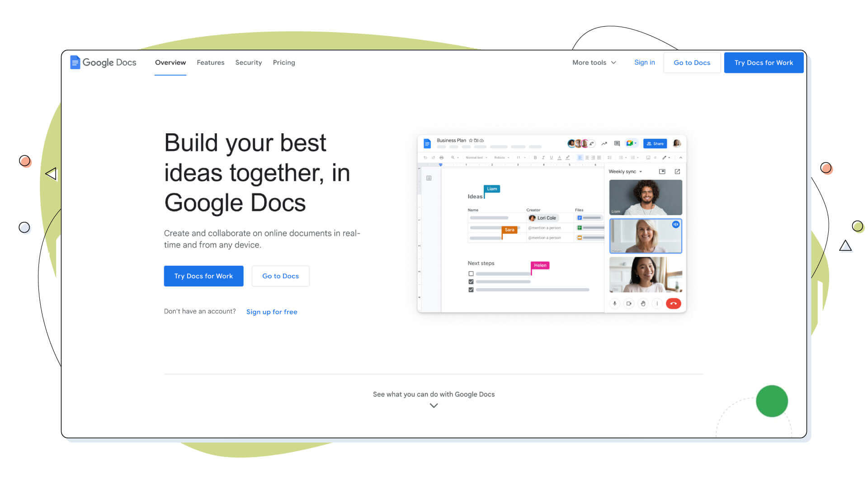The width and height of the screenshot is (868, 488).
Task: Apply Bold formatting
Action: 535,158
